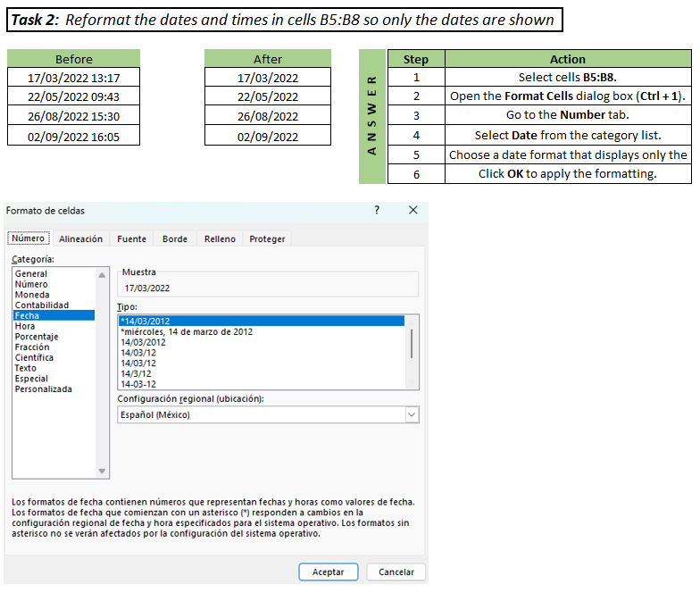Click the vertical ANSWER label cell
700x601 pixels.
(371, 116)
